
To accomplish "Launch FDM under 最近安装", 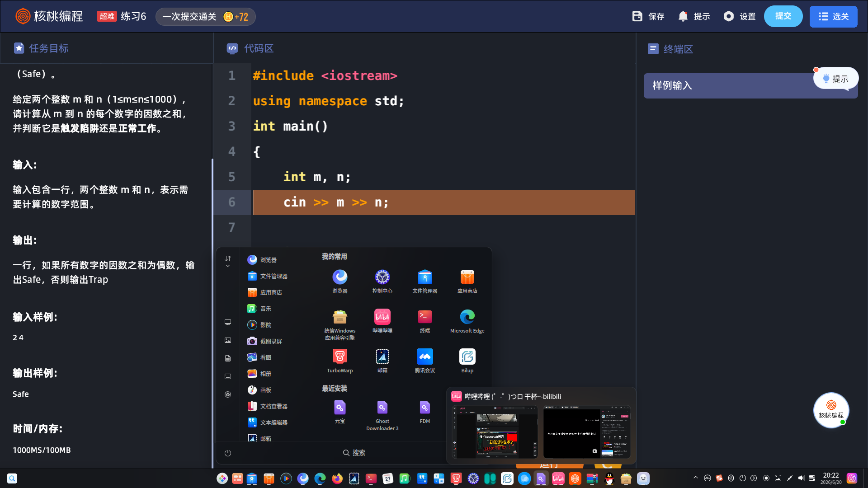I will coord(425,412).
